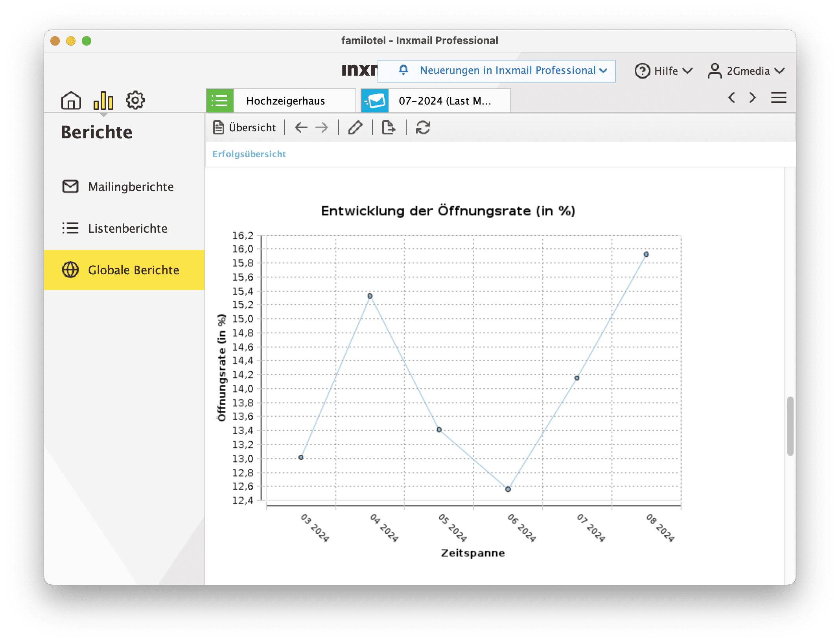
Task: Open the settings gear icon
Action: (135, 100)
